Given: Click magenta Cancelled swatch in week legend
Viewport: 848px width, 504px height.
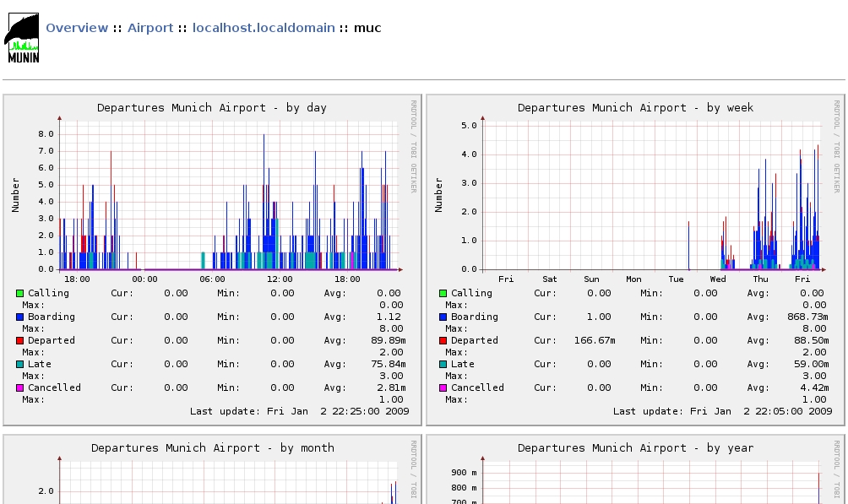Looking at the screenshot, I should pyautogui.click(x=443, y=388).
